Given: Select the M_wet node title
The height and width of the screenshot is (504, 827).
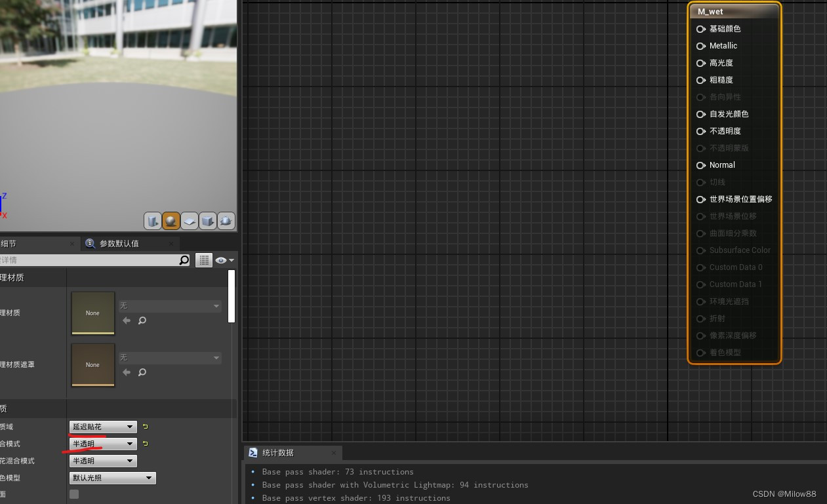Looking at the screenshot, I should (710, 12).
